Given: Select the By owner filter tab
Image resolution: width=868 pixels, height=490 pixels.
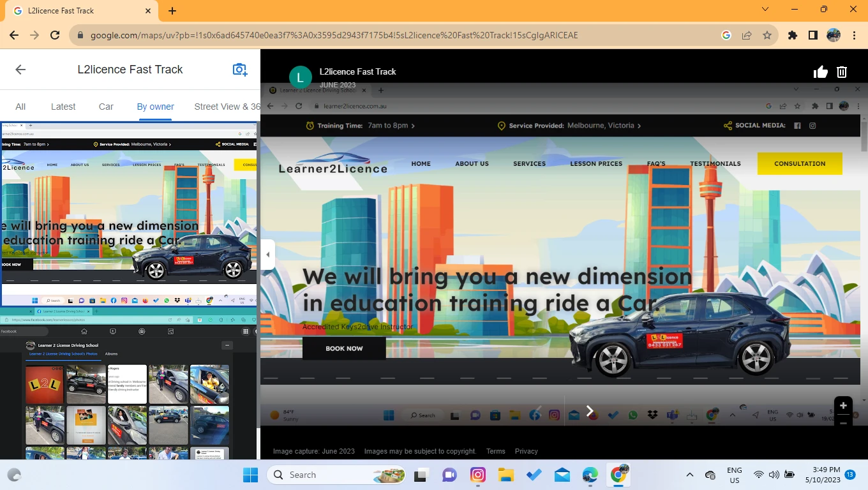Looking at the screenshot, I should [x=155, y=107].
